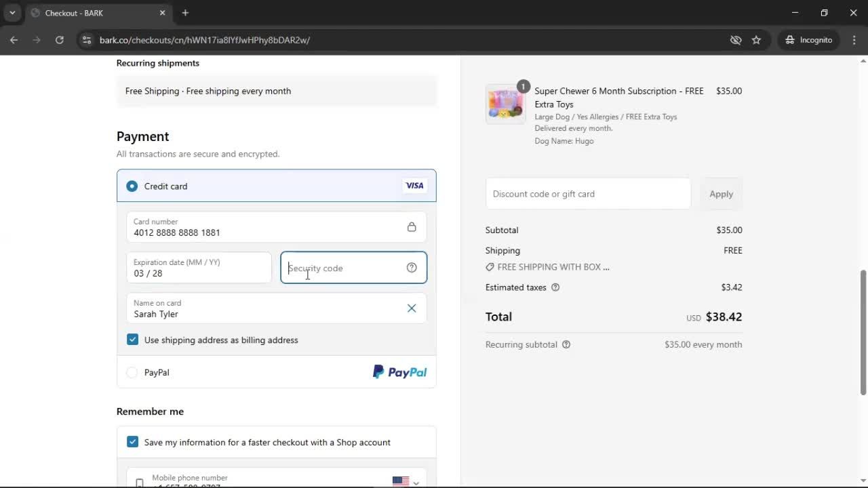This screenshot has height=488, width=868.
Task: Click the Estimated taxes info icon
Action: [555, 287]
